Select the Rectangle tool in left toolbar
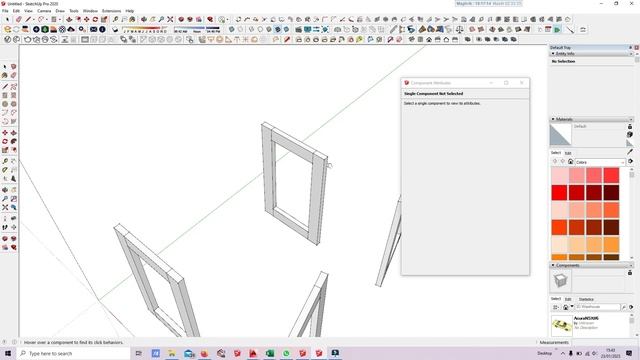Screen dimensions: 640x360 (x=4, y=95)
